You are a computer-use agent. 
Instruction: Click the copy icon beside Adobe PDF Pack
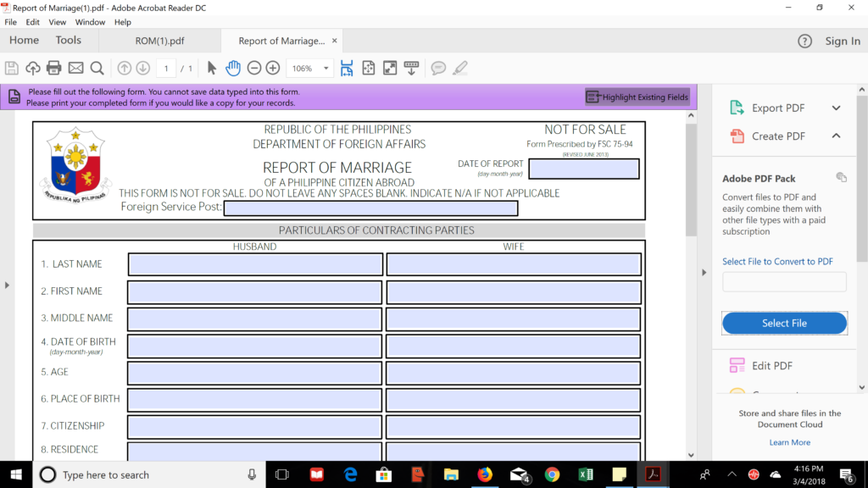pos(842,178)
